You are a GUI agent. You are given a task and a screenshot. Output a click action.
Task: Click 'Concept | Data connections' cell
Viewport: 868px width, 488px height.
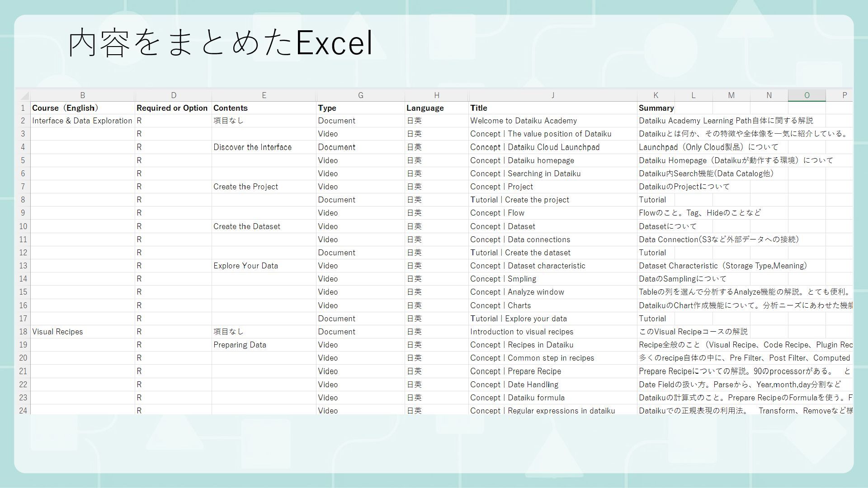click(553, 239)
